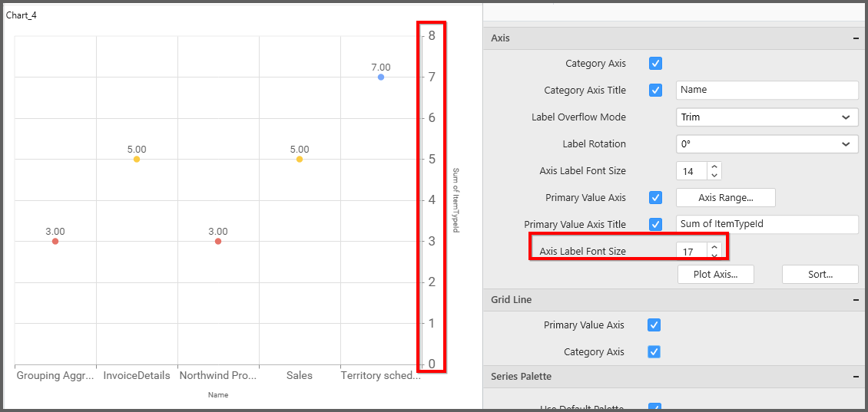Screen dimensions: 868x412
Task: Click the Plot Axis... button
Action: (715, 275)
